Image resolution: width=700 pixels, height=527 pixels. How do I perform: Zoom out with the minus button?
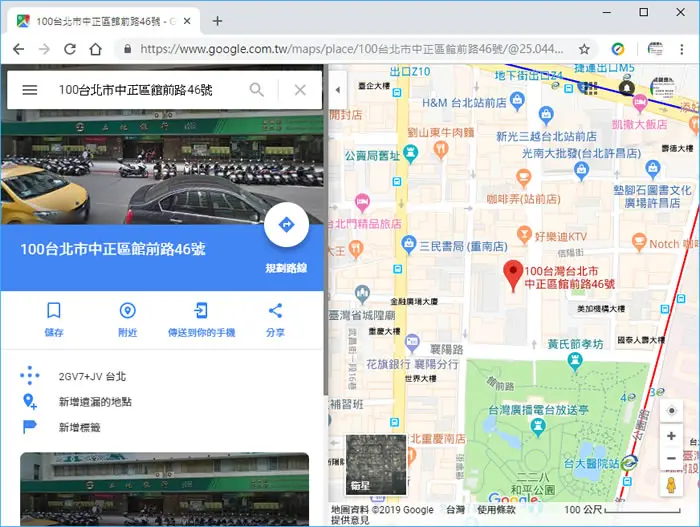(671, 458)
